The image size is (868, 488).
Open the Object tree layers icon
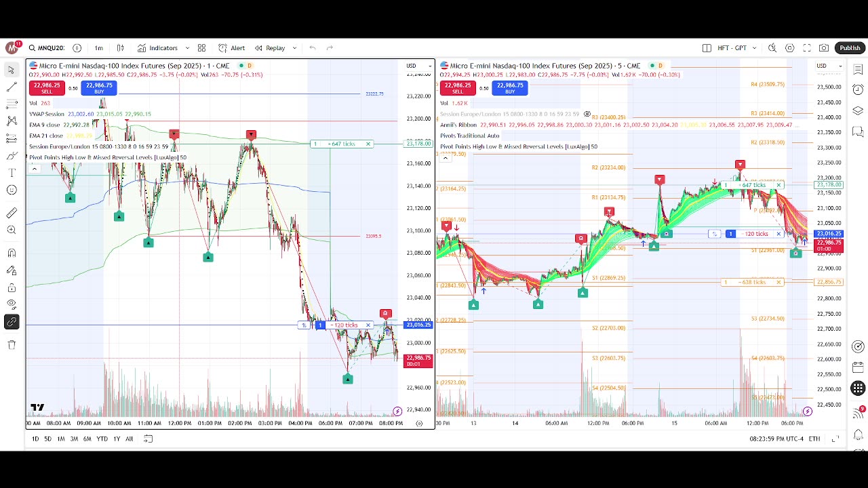tap(858, 110)
